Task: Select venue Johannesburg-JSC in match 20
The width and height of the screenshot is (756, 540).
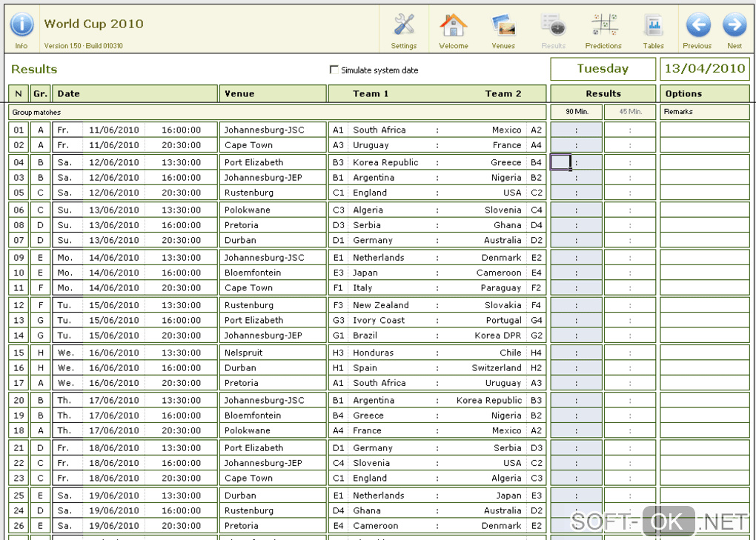Action: tap(264, 400)
